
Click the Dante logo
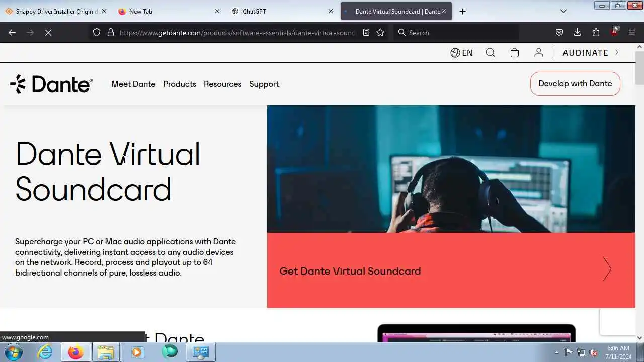tap(51, 84)
